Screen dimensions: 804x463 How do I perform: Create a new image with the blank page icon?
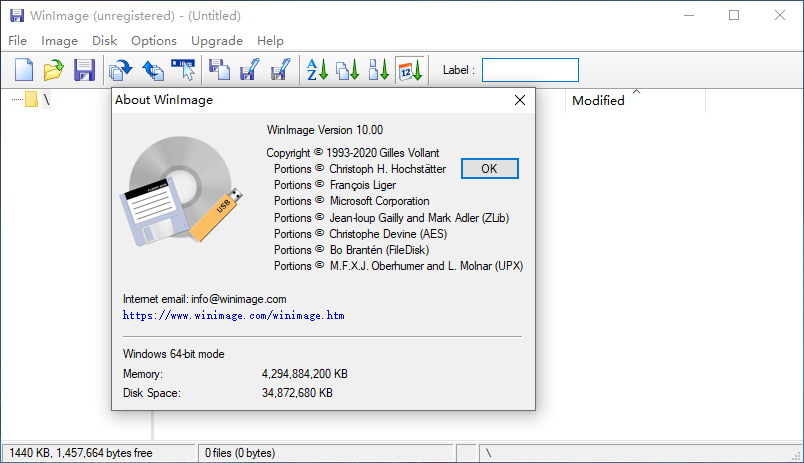tap(24, 70)
